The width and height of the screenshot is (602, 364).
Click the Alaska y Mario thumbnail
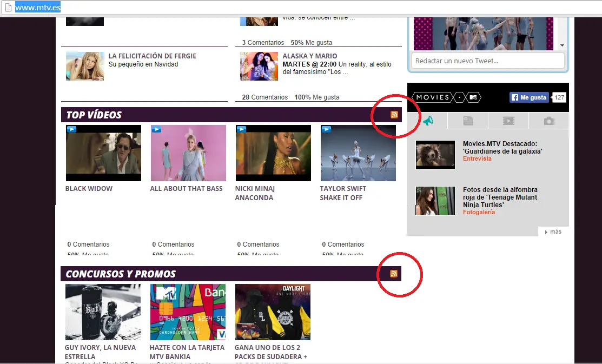(x=259, y=66)
